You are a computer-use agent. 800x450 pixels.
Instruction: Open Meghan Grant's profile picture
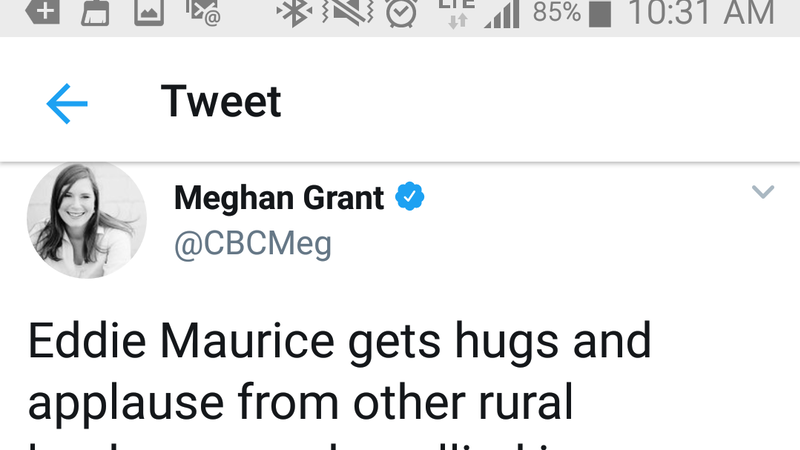86,220
